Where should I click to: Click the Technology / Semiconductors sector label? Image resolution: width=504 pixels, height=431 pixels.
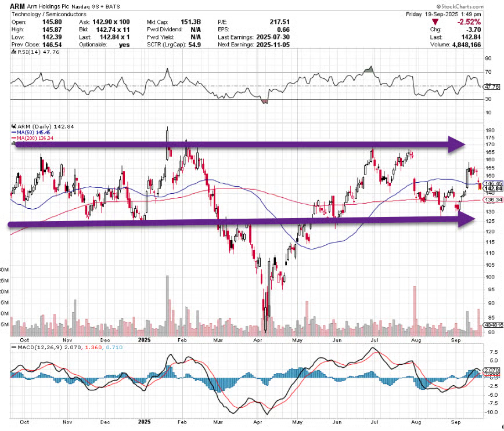(x=49, y=15)
